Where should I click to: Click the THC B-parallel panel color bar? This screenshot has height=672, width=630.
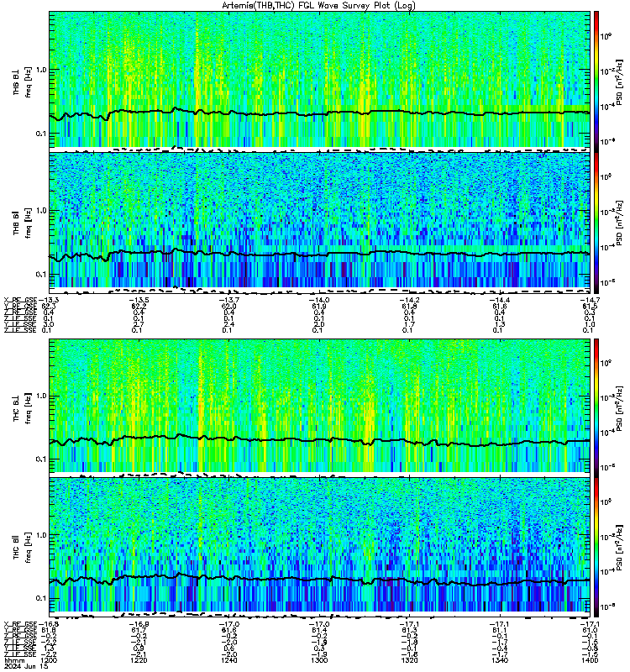596,548
